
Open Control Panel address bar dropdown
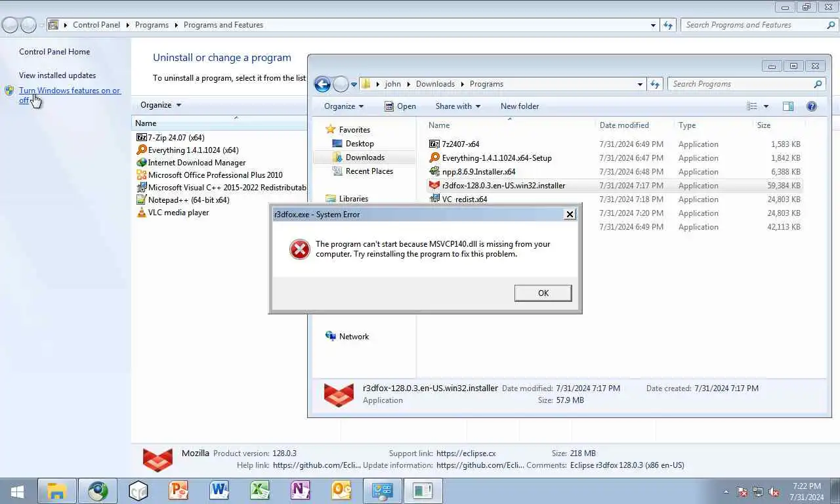click(653, 25)
